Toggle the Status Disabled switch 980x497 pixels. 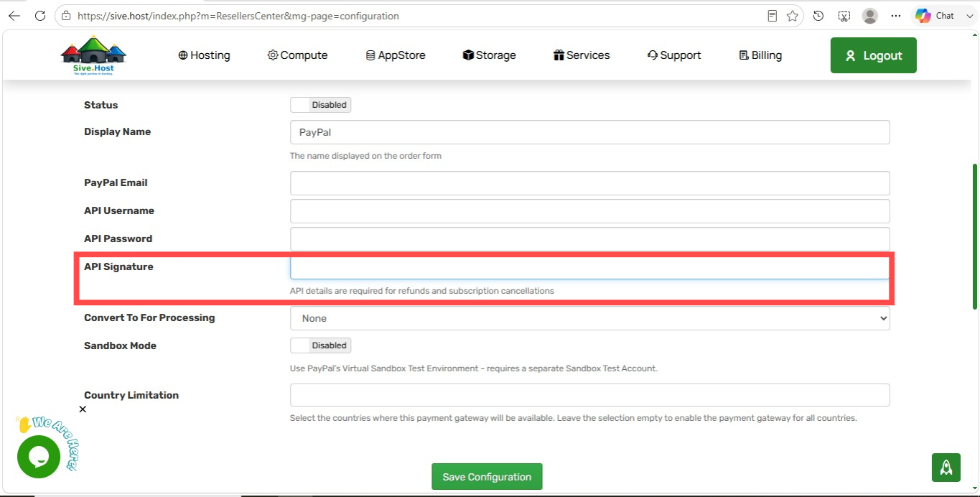point(320,105)
